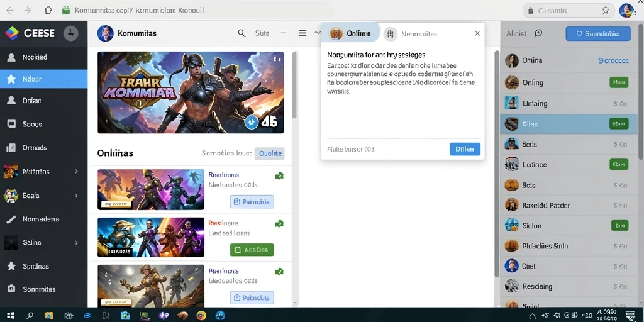Click the Resciaing friend avatar
The height and width of the screenshot is (322, 644).
point(511,286)
